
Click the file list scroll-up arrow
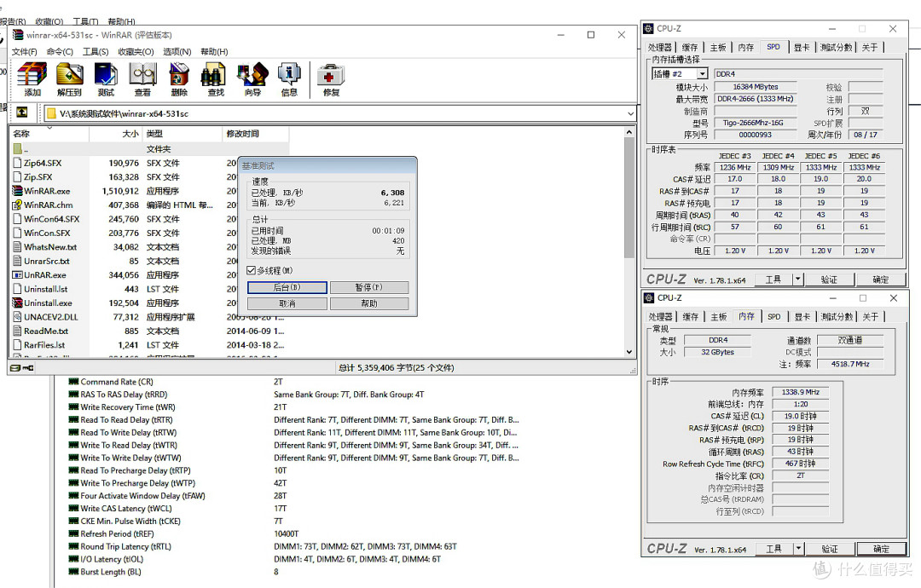tap(629, 132)
